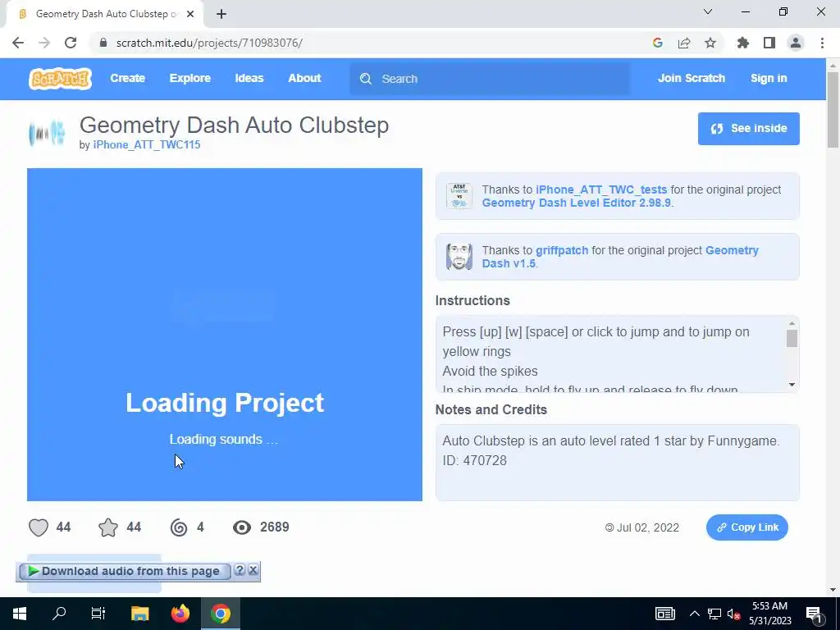
Task: Open a new browser tab
Action: 221,14
